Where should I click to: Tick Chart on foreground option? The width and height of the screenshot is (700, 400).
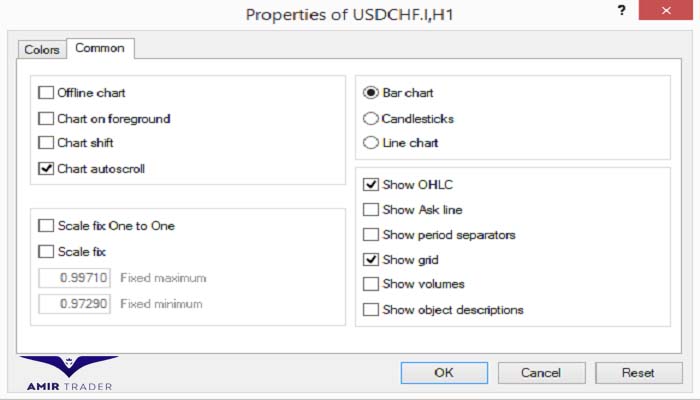(46, 118)
